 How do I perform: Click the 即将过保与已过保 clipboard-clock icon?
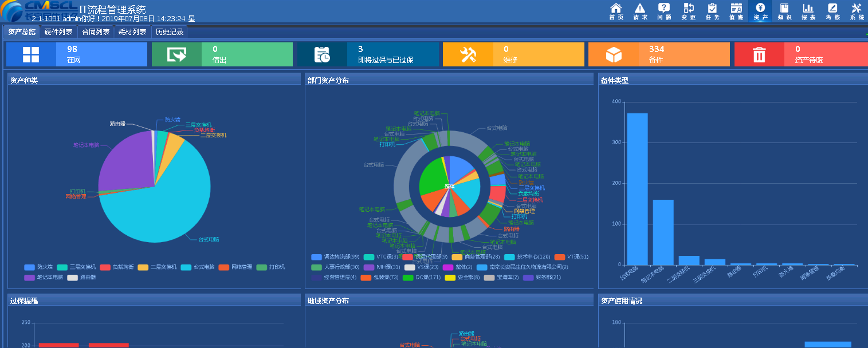click(x=322, y=54)
